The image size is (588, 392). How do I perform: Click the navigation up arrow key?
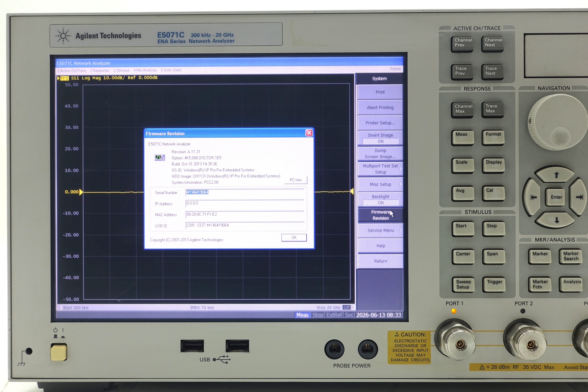click(x=556, y=175)
